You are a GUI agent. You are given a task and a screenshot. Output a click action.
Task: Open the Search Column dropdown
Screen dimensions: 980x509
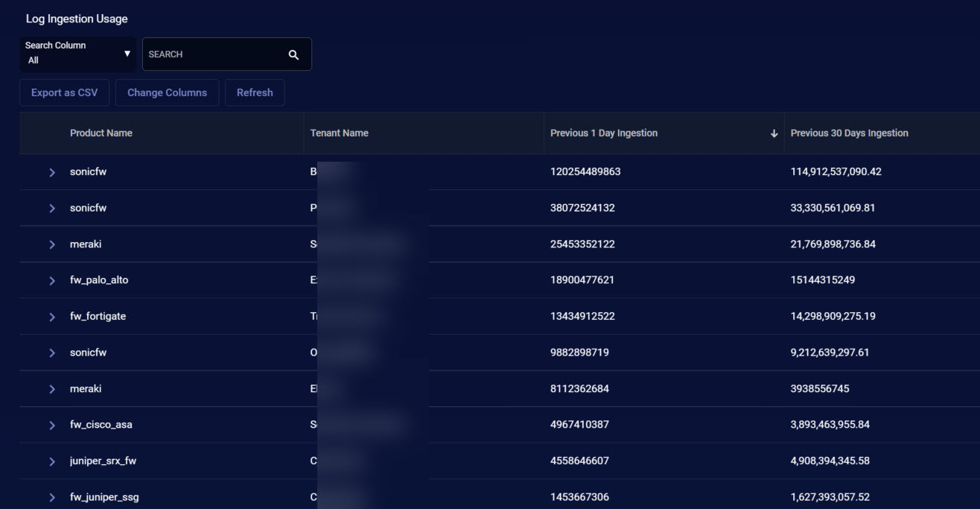tap(77, 54)
